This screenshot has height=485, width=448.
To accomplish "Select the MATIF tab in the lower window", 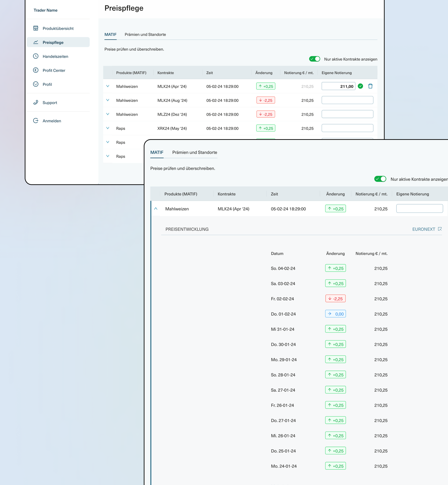I will point(157,152).
